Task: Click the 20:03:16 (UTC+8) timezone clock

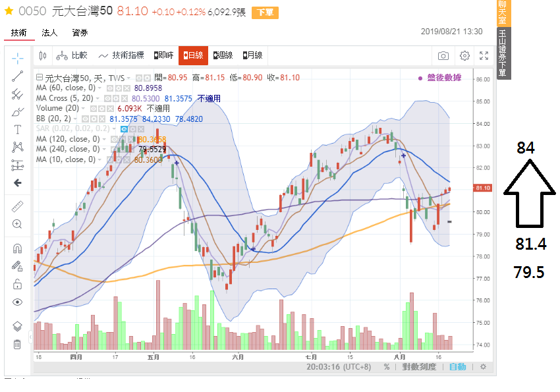Action: click(x=339, y=367)
